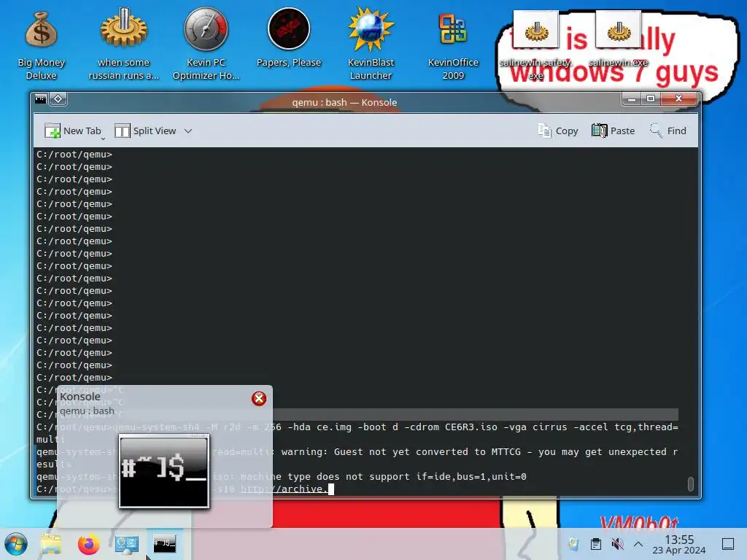This screenshot has height=560, width=747.
Task: Open Papers, Please desktop icon
Action: point(289,39)
